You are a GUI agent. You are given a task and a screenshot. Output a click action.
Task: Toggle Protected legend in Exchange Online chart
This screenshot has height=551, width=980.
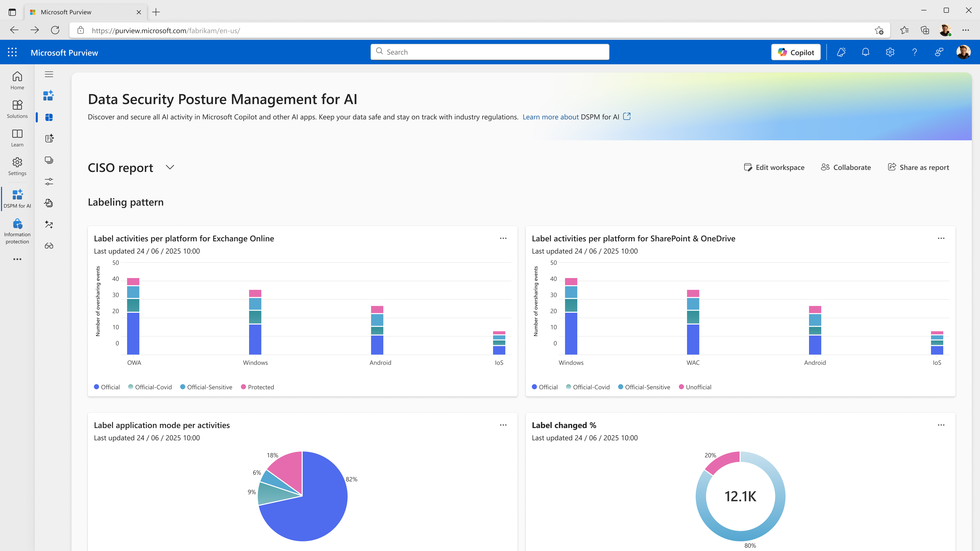click(x=258, y=387)
